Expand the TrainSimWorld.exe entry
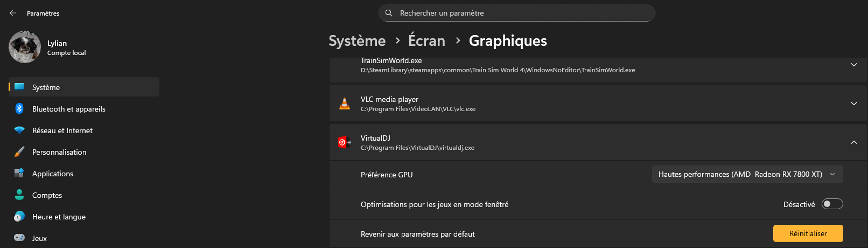Image resolution: width=868 pixels, height=248 pixels. coord(853,65)
